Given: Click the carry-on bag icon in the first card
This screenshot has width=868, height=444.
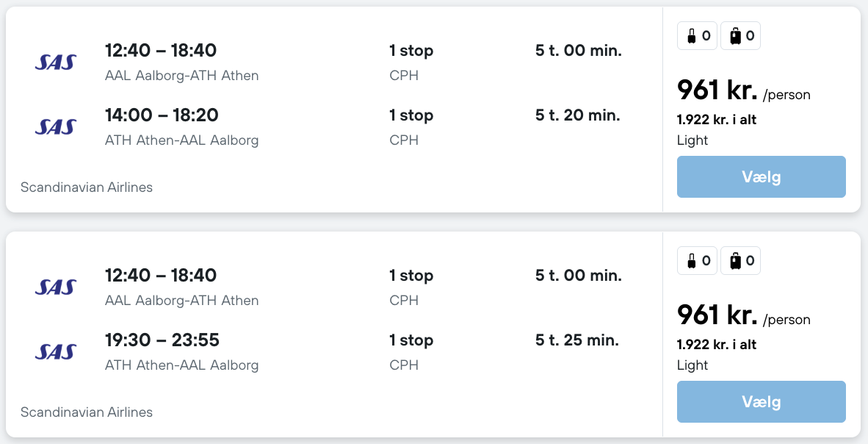Looking at the screenshot, I should point(691,36).
